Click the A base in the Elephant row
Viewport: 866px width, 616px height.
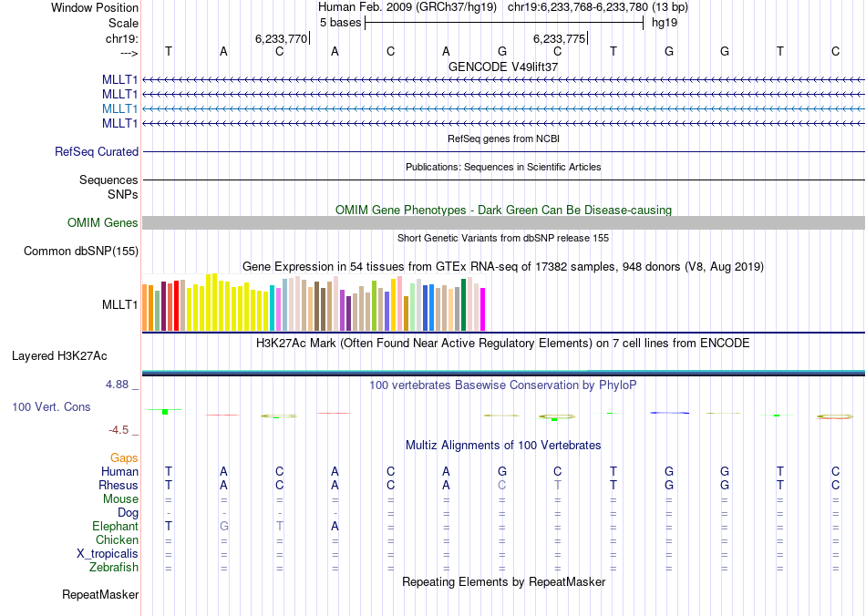click(x=335, y=526)
